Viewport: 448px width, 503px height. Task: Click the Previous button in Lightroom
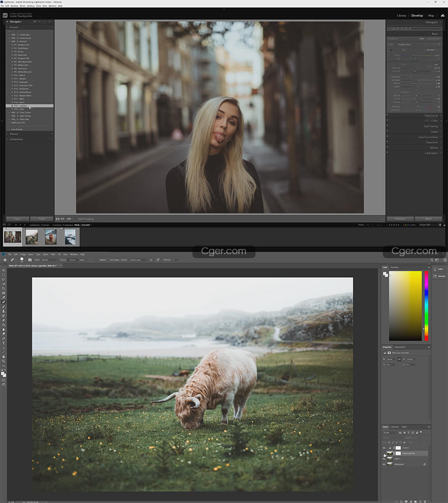(x=400, y=219)
